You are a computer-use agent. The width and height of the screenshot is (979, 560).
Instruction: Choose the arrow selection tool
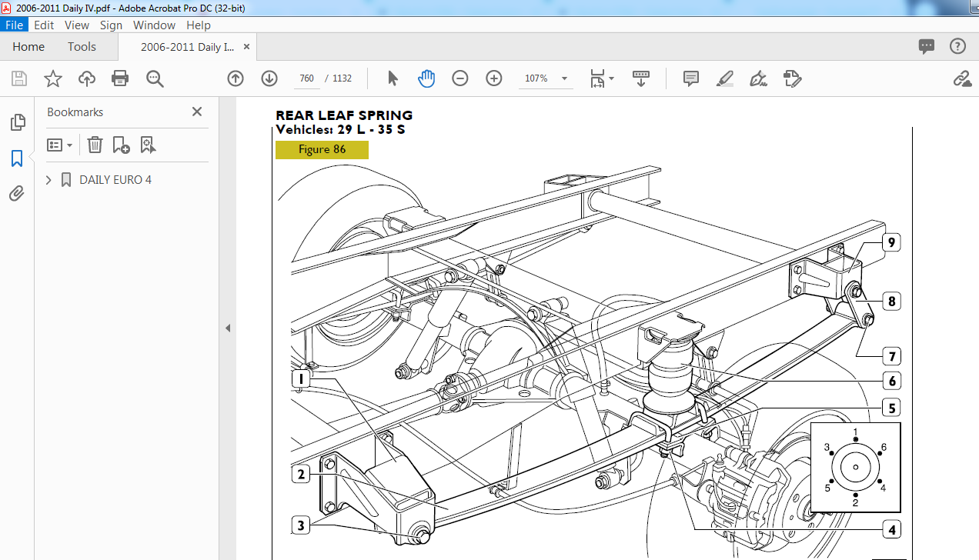393,78
